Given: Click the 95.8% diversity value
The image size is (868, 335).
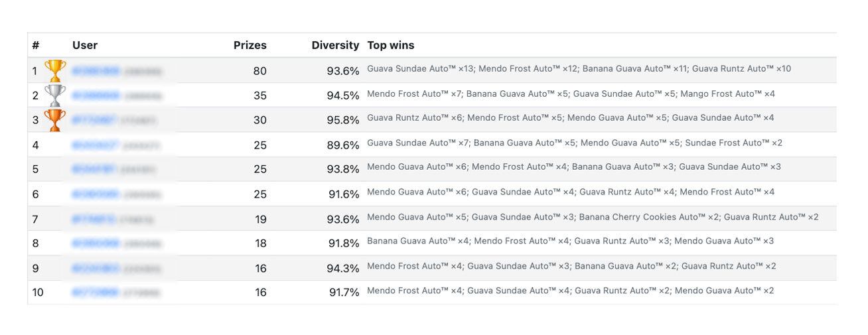Looking at the screenshot, I should (343, 120).
